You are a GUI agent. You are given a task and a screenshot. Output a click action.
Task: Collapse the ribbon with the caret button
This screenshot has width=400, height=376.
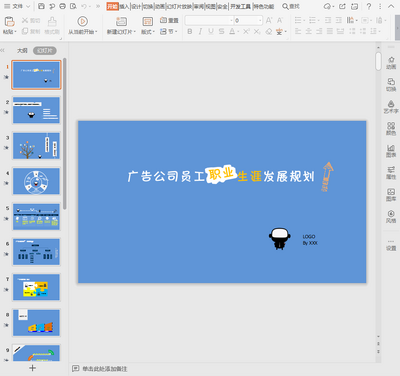(391, 6)
